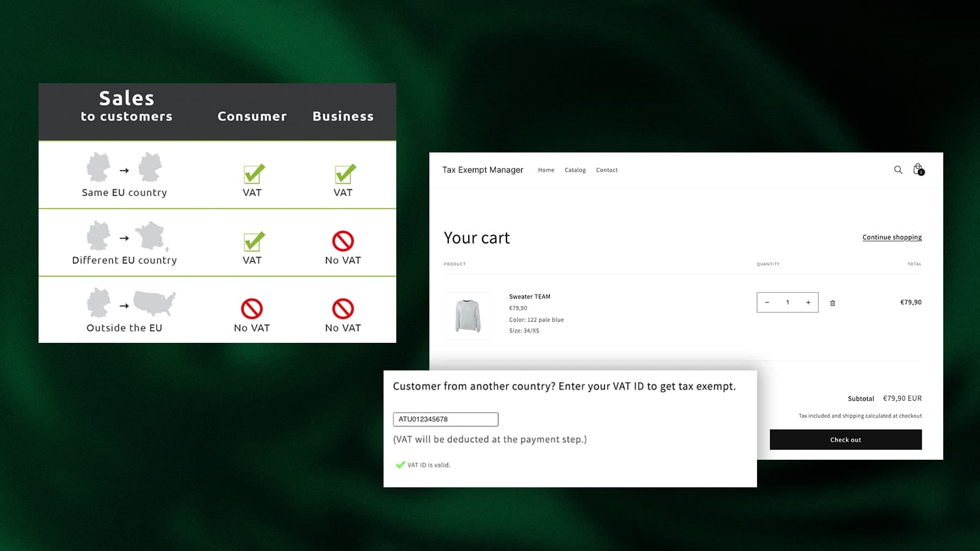Decrease sweater quantity with minus button
This screenshot has width=980, height=551.
[x=767, y=302]
